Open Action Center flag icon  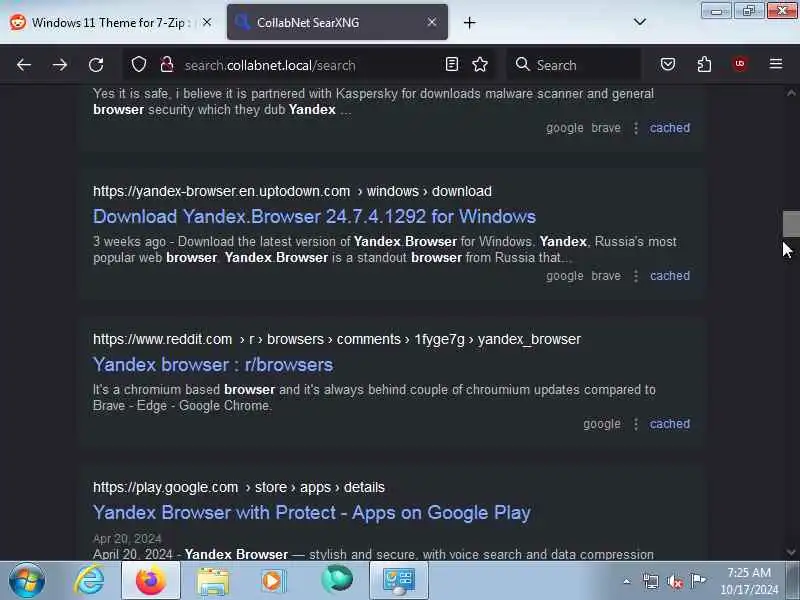click(698, 580)
